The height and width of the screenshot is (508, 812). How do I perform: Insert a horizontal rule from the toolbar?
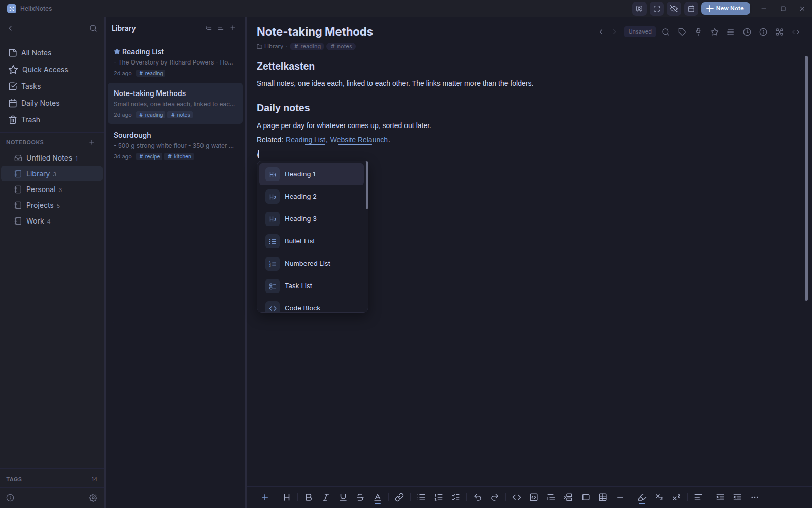(620, 497)
